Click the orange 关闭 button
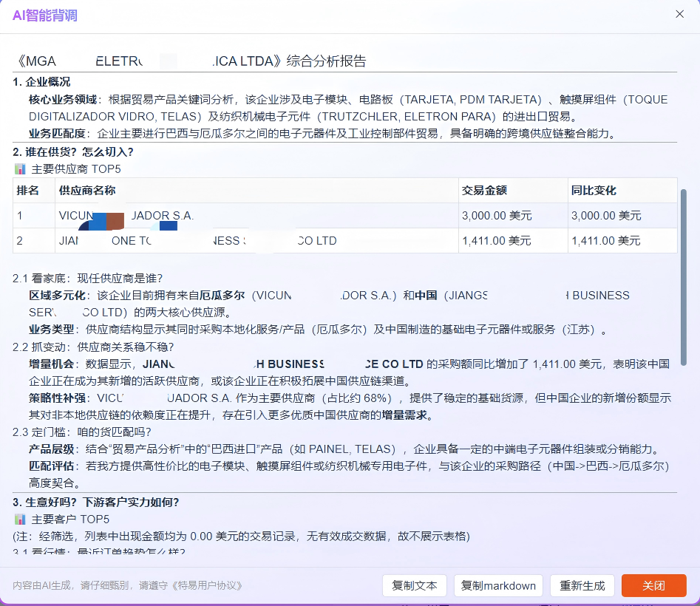Viewport: 700px width, 606px height. 653,585
